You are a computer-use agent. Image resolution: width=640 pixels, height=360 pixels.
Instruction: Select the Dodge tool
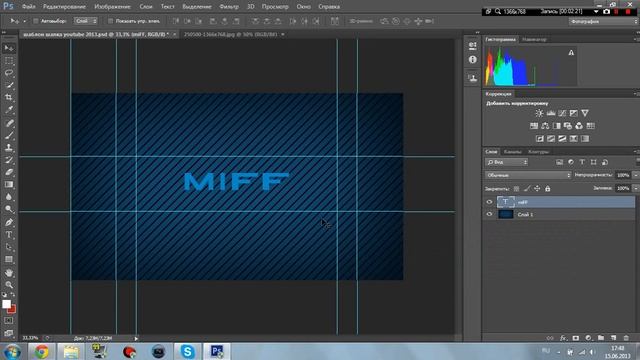tap(9, 209)
